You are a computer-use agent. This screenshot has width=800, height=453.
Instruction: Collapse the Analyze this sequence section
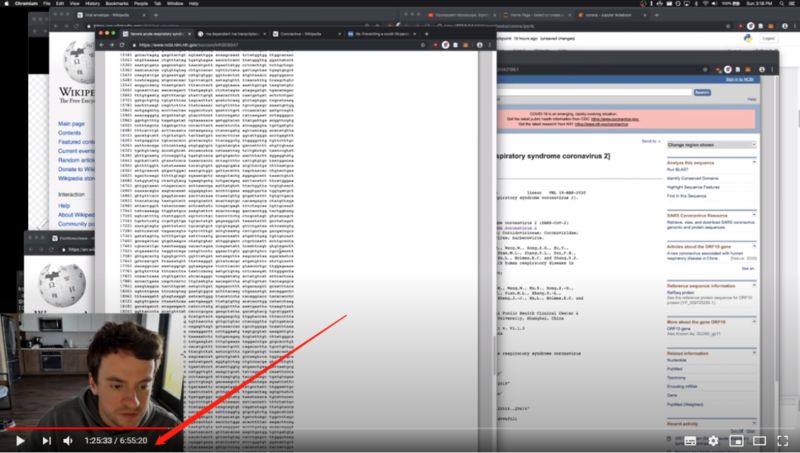click(x=754, y=162)
